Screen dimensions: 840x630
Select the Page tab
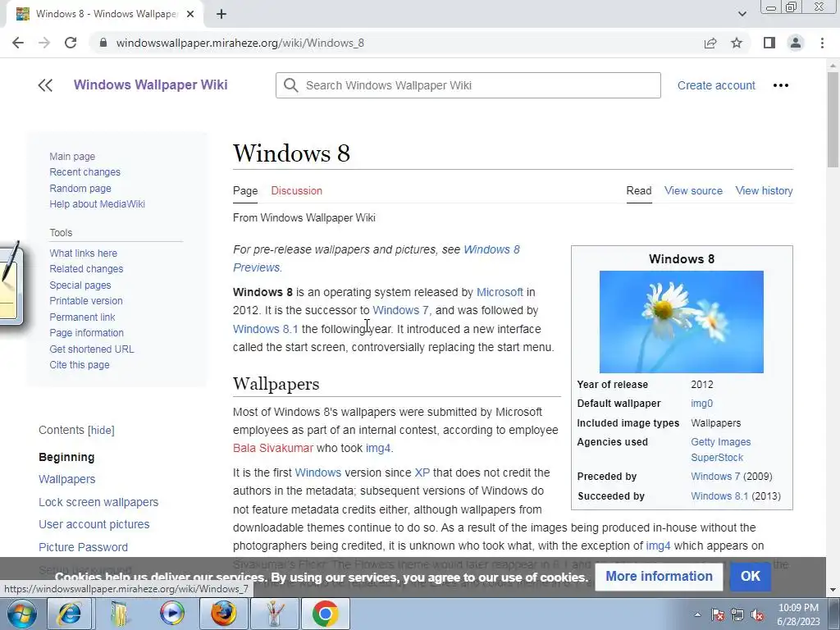(245, 190)
